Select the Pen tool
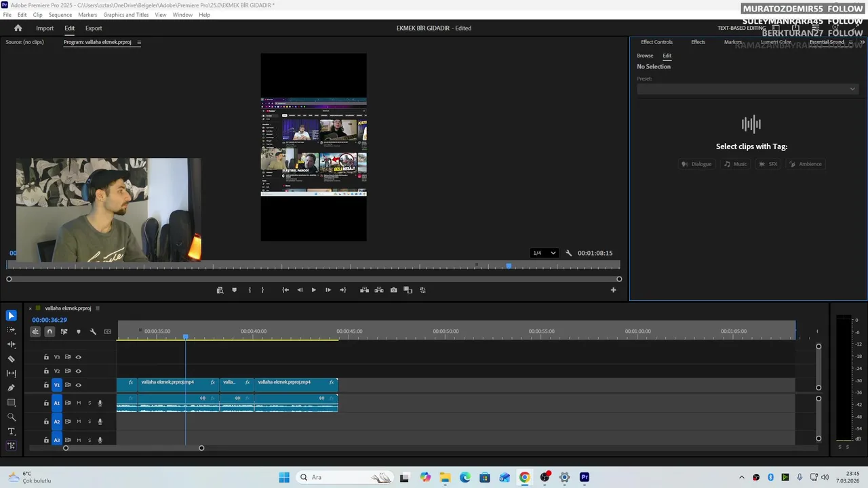This screenshot has width=868, height=488. [11, 388]
